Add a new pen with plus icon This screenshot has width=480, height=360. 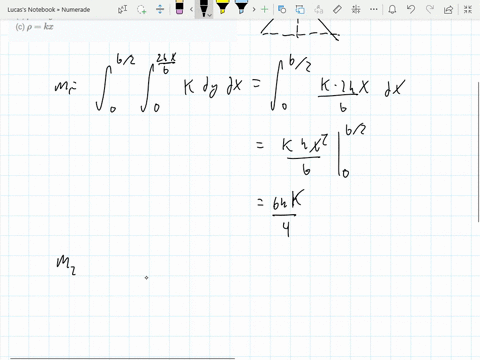coord(264,9)
